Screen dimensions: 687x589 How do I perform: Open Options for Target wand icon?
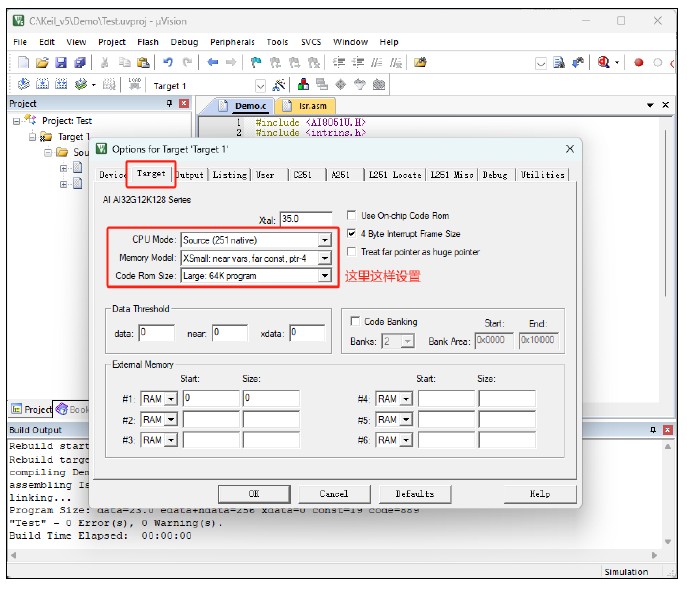click(279, 85)
